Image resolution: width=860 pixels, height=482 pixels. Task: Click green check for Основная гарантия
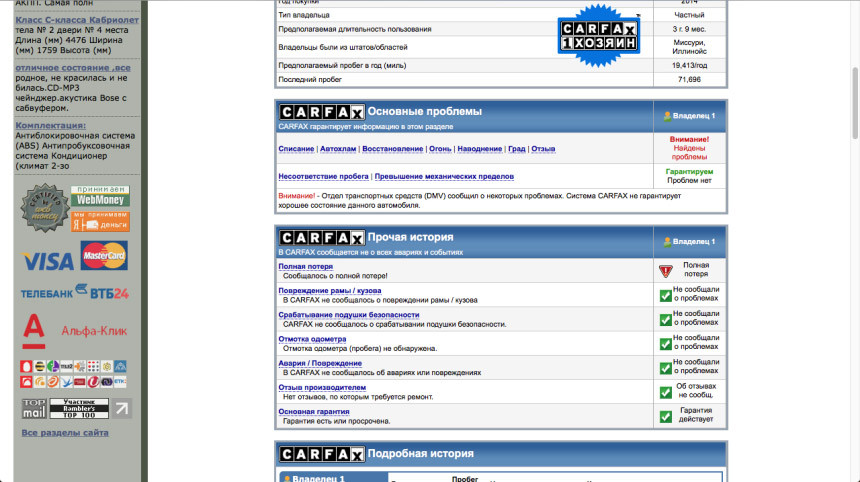[665, 416]
